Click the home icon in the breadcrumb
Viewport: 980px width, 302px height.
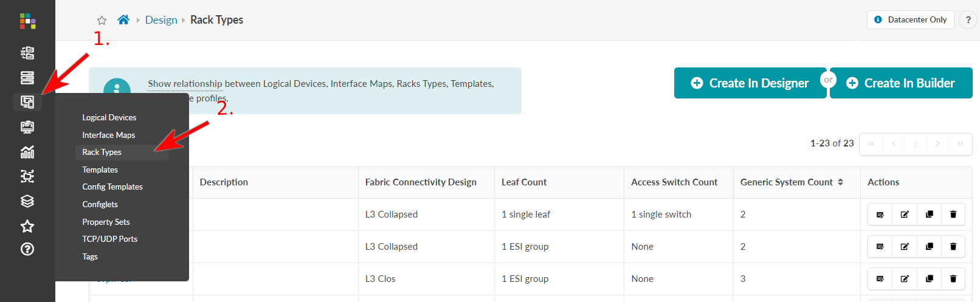(x=123, y=20)
